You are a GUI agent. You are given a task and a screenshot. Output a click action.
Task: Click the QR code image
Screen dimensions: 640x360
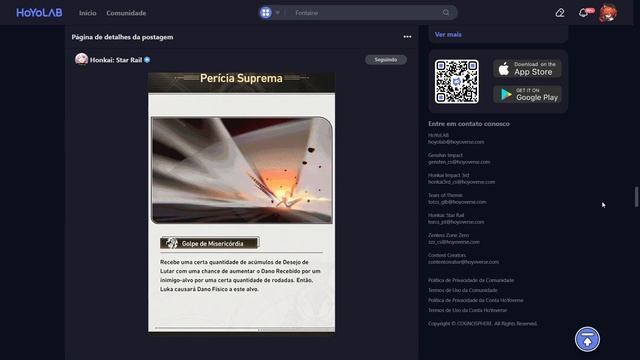457,82
